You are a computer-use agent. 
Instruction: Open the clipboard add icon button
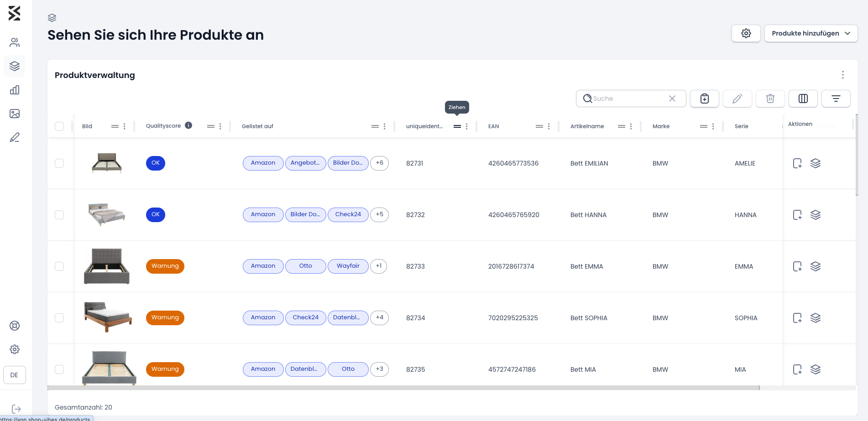704,99
